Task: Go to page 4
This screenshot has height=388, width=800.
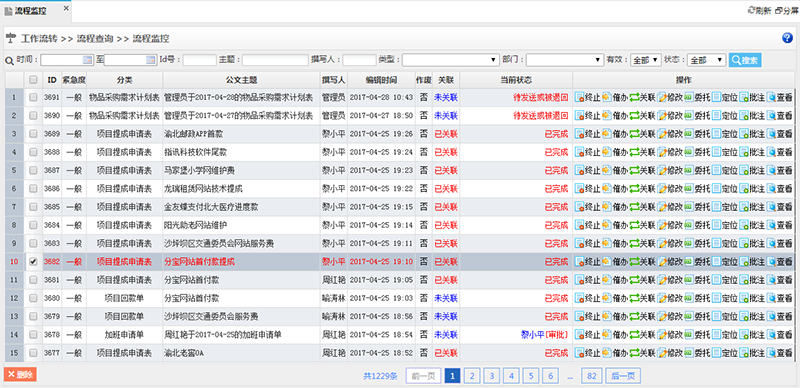Action: [x=511, y=376]
